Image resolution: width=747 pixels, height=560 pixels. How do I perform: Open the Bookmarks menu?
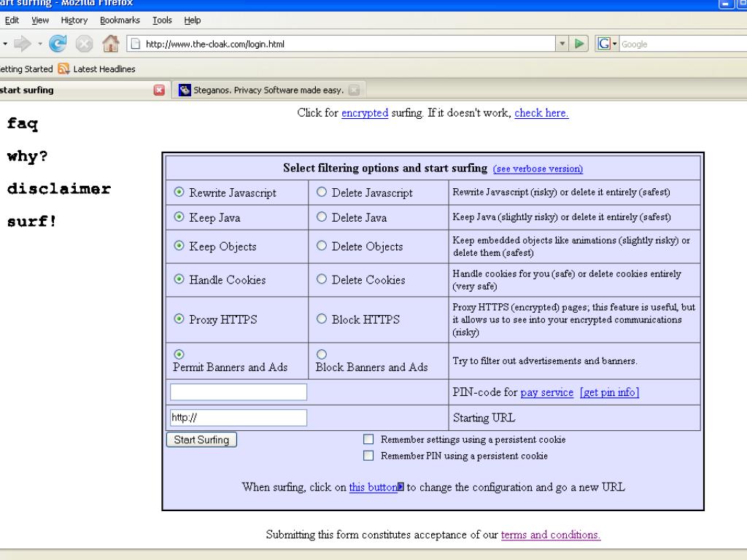(120, 20)
